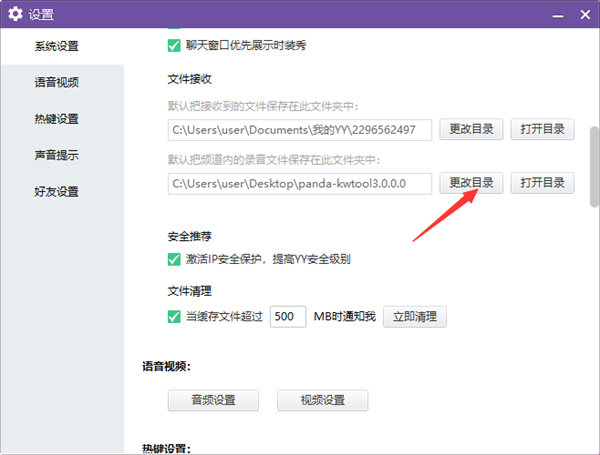Open the 热键设置 tab
600x455 pixels.
[56, 119]
